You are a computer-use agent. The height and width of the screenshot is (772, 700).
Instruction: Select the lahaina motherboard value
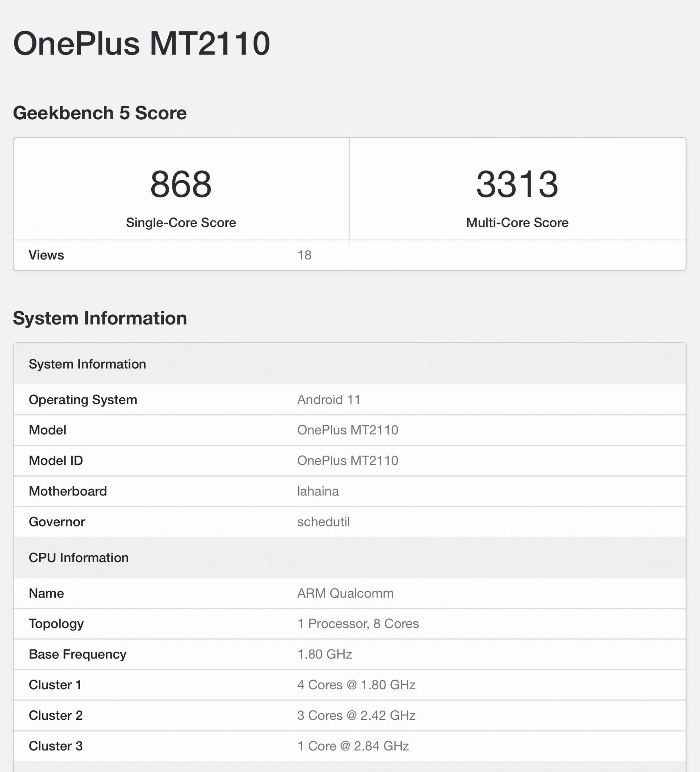pos(318,491)
